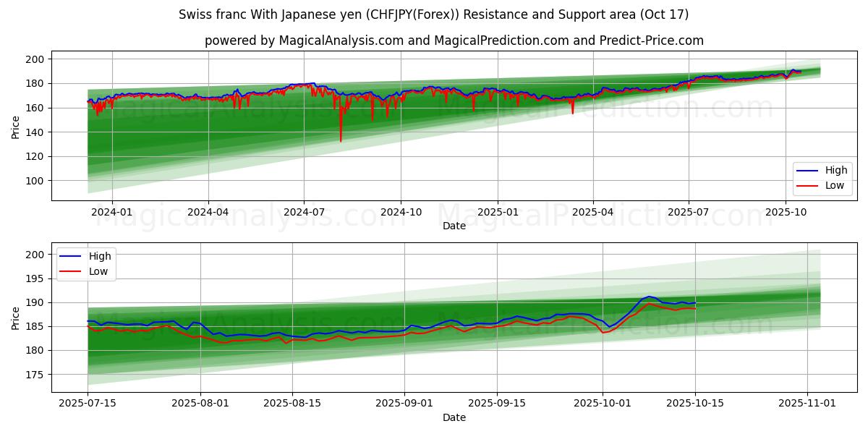Click the 2025-11-01 tick on the bottom chart
868x434 pixels.
[807, 404]
